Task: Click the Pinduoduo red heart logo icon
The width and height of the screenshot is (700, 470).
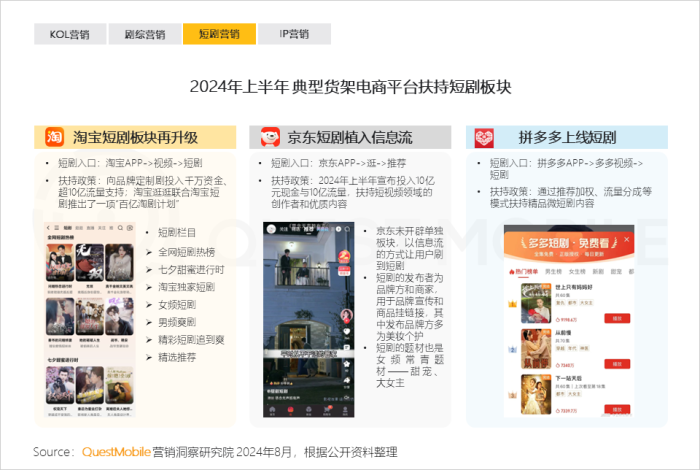Action: point(485,137)
